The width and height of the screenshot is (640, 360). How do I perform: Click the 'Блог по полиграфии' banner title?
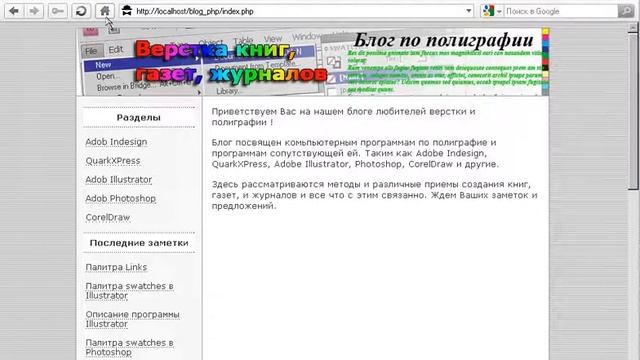click(x=443, y=40)
